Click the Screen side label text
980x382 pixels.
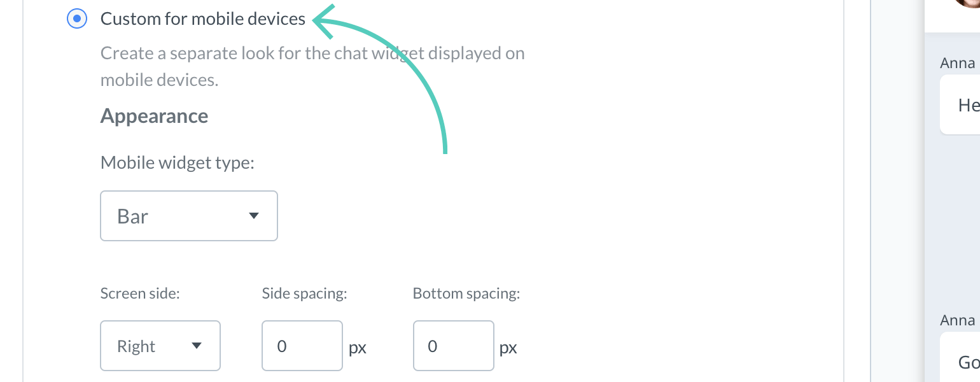click(x=139, y=293)
